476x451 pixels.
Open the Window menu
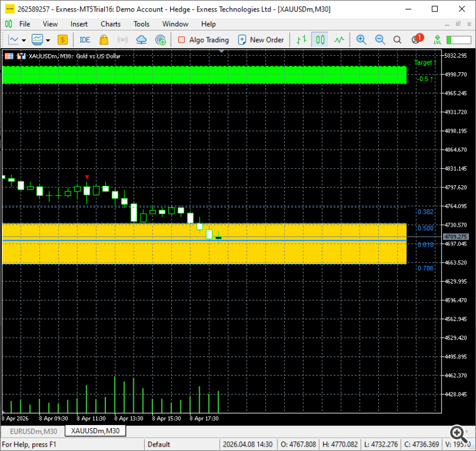click(175, 24)
